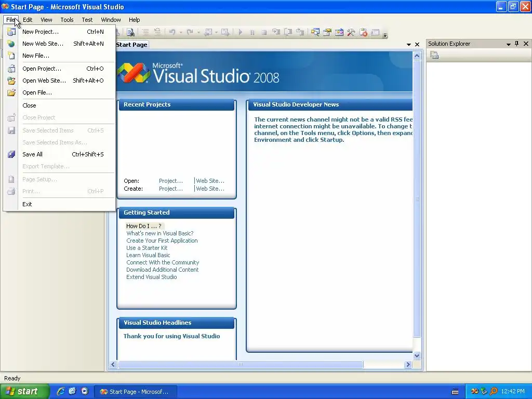The height and width of the screenshot is (399, 532).
Task: Close the Start Page document tab
Action: [417, 45]
